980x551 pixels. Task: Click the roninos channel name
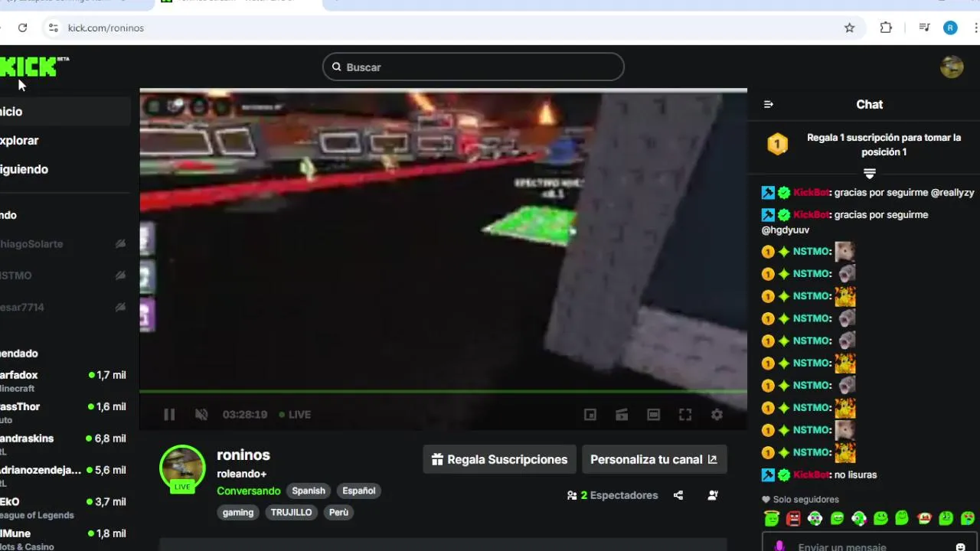click(243, 455)
